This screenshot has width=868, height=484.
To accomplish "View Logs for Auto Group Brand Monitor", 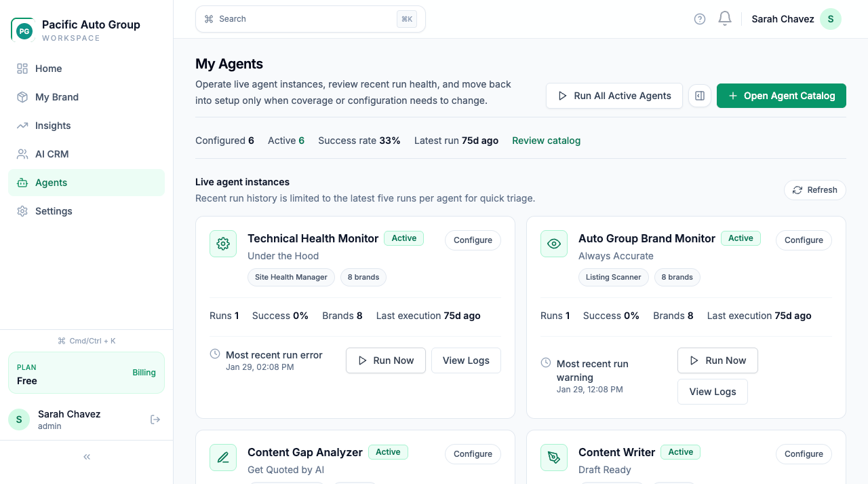I will tap(713, 392).
